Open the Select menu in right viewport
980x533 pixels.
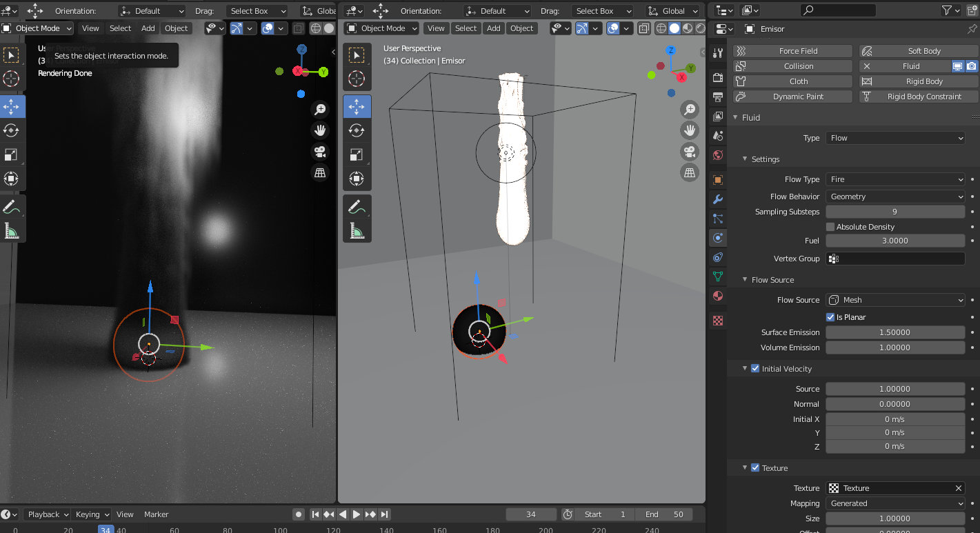(466, 28)
